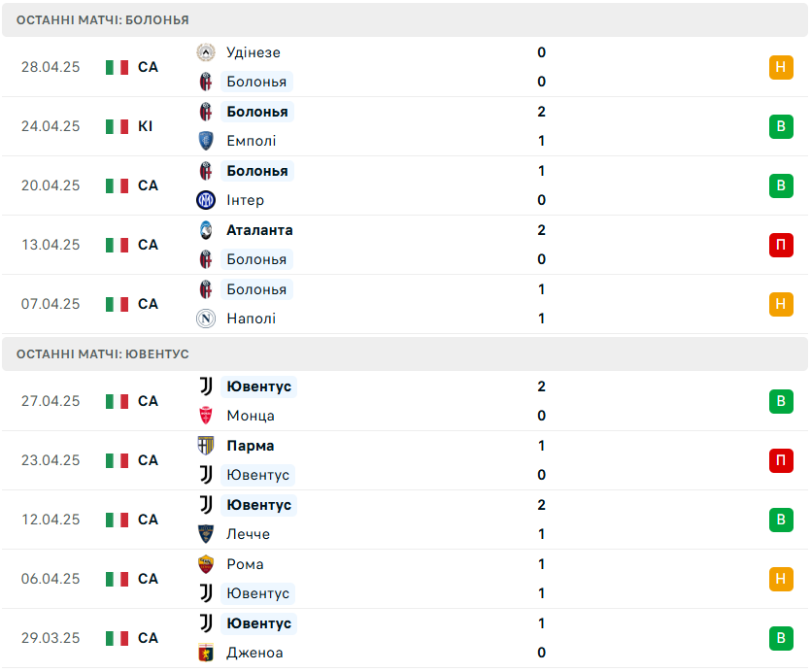This screenshot has height=672, width=811.
Task: Click the Italy flag on the 24.04.25 cup match
Action: (x=117, y=127)
